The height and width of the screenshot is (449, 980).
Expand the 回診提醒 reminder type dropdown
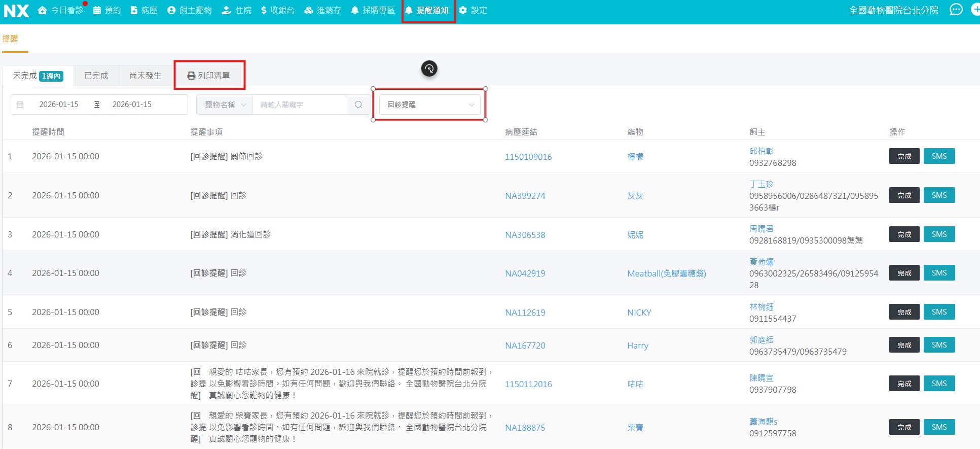pyautogui.click(x=430, y=105)
